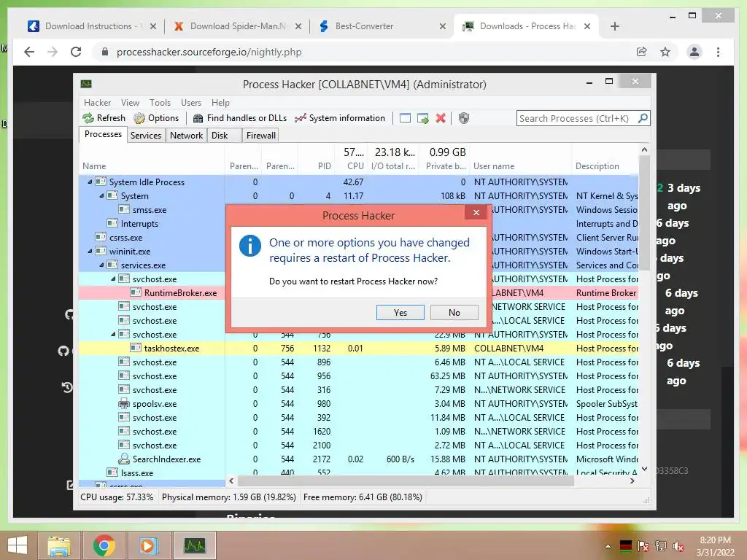Screen dimensions: 747x560
Task: Select the SearchIndexer.exe process
Action: [x=358, y=459]
